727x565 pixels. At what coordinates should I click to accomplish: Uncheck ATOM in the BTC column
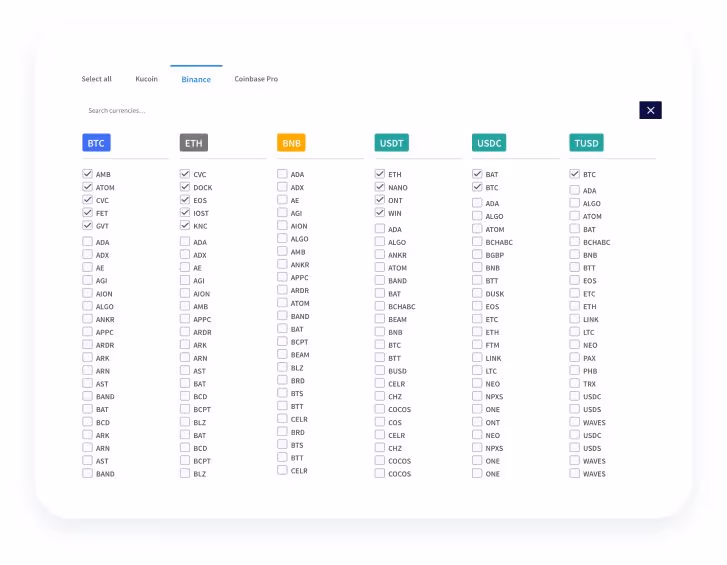(88, 187)
